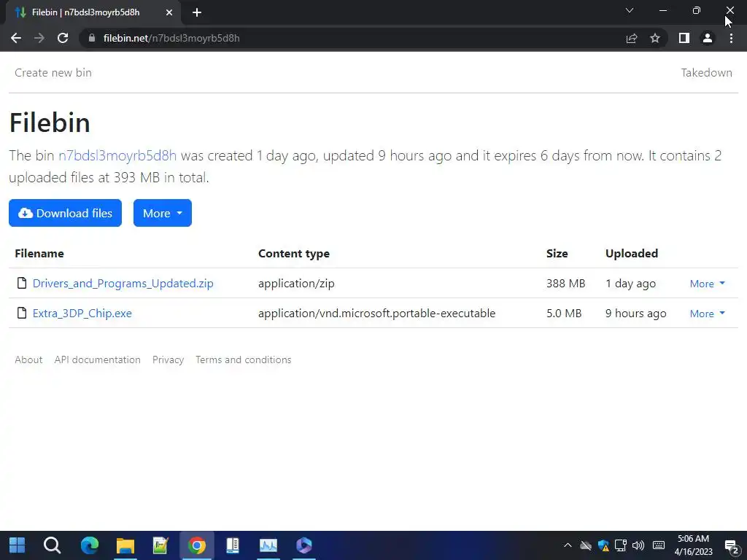Screen dimensions: 747x560
Task: Open the Windows Start menu
Action: tap(18, 545)
